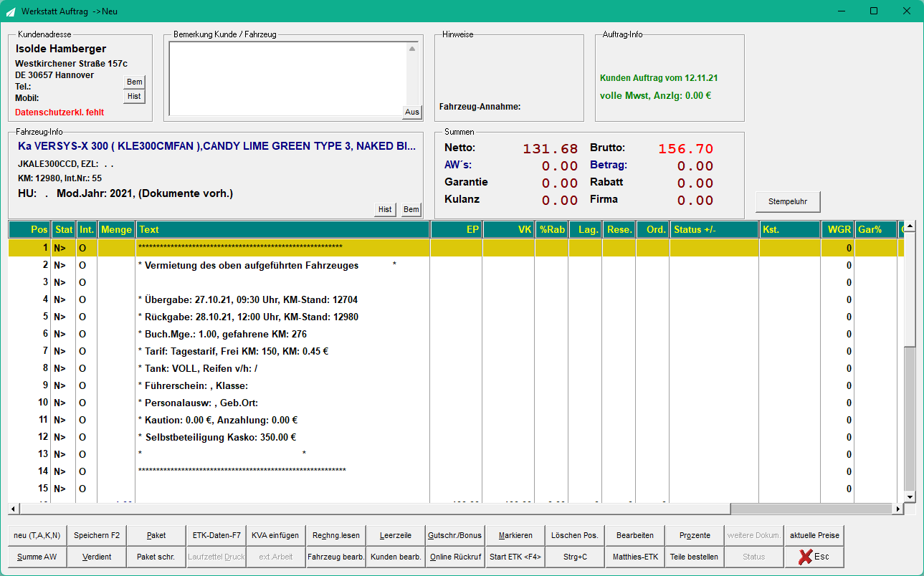Screen dimensions: 924x576
Task: Click the Paket button
Action: click(x=156, y=535)
